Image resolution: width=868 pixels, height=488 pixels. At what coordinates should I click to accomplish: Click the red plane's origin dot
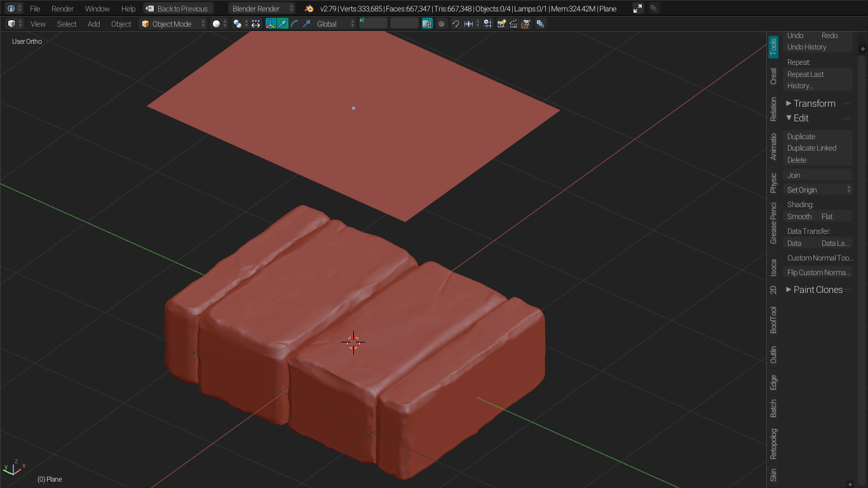(353, 108)
